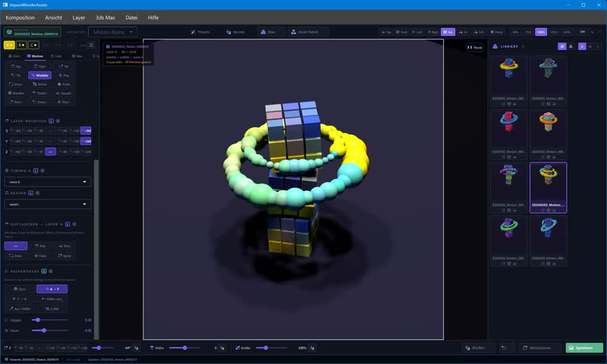
Task: Select the Rise appear effect
Action: pos(40,246)
